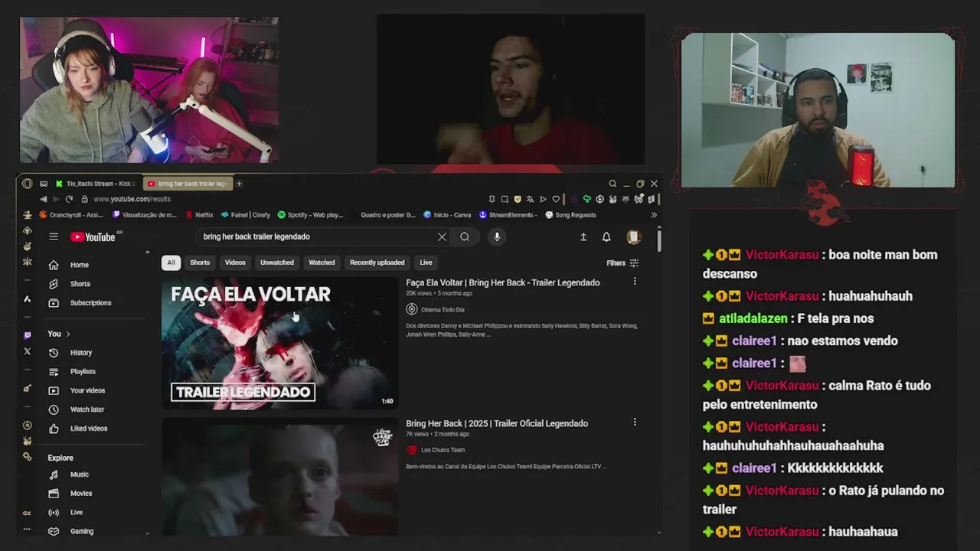Click the heart bookmark icon in address bar
Viewport: 980px width, 551px height.
556,199
